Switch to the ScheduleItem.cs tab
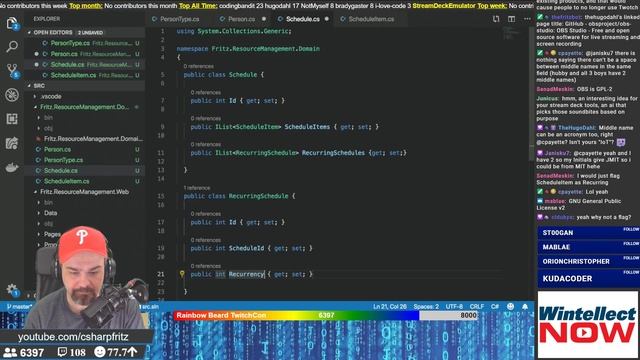Image resolution: width=640 pixels, height=360 pixels. pos(371,19)
